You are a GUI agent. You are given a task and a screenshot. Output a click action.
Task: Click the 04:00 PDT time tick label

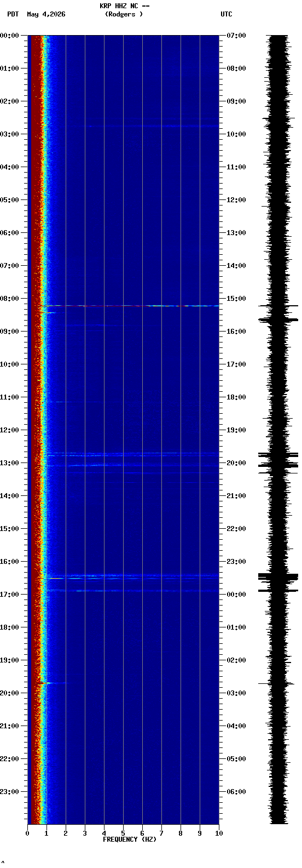pyautogui.click(x=9, y=167)
